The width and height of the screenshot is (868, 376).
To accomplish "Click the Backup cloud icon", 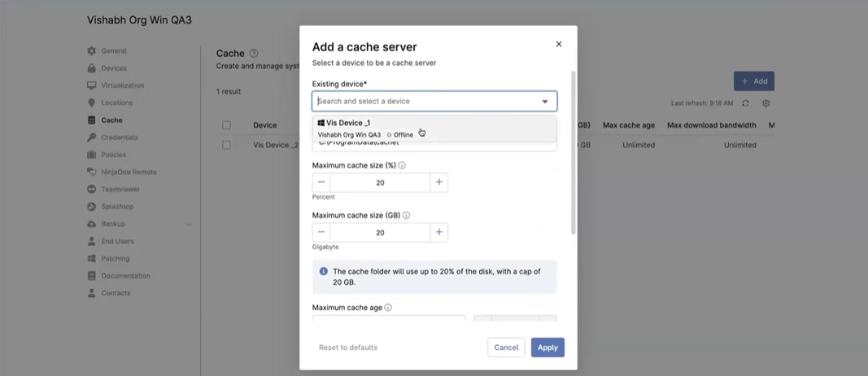I will (91, 224).
